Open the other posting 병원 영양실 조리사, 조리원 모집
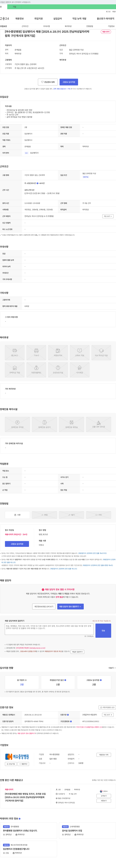The height and width of the screenshot is (868, 116). click(x=25, y=797)
